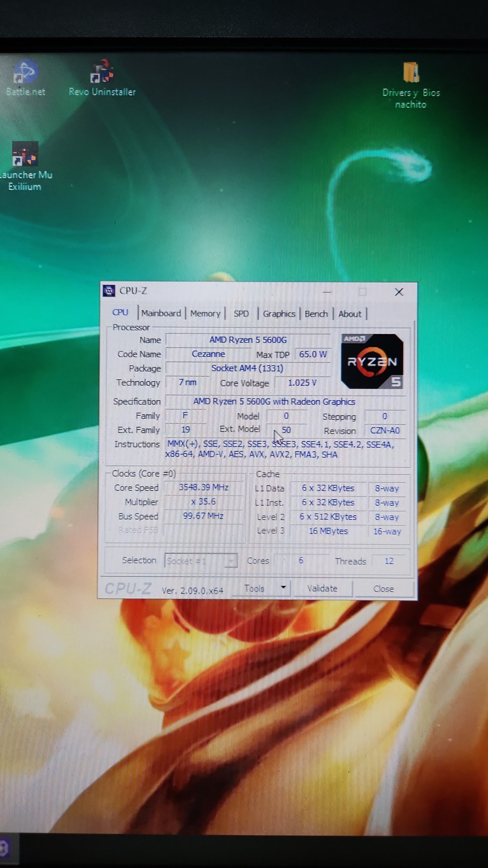
Task: Click the Ver. 2.09.0.x64 version text
Action: coord(192,590)
